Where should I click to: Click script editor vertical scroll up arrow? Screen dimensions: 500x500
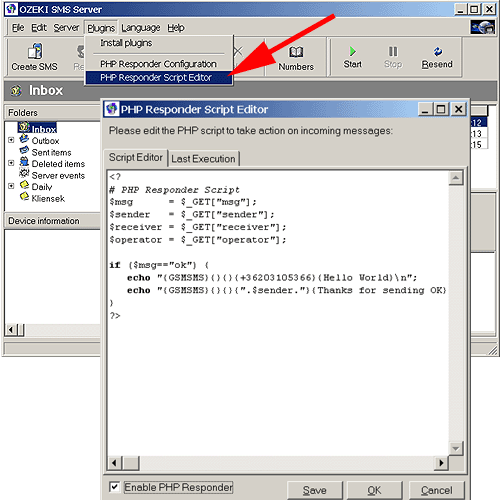pos(455,178)
